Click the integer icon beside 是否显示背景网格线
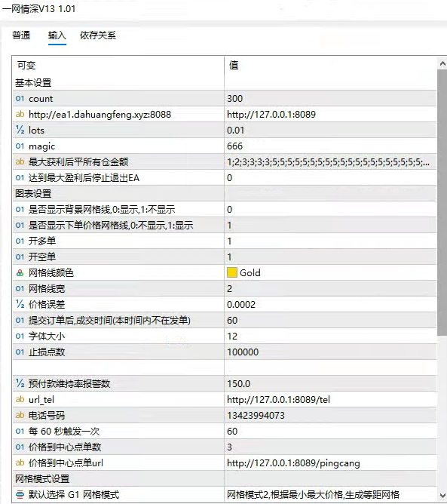447x504 pixels. point(20,209)
